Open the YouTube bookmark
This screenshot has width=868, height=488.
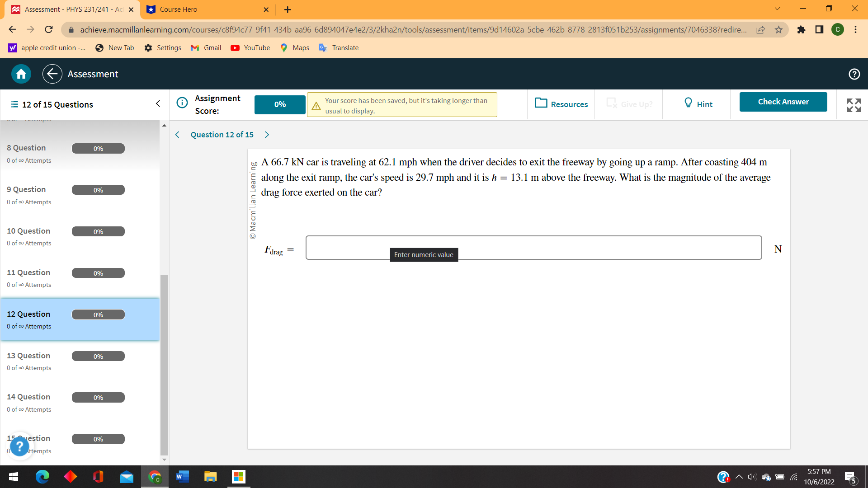point(250,48)
